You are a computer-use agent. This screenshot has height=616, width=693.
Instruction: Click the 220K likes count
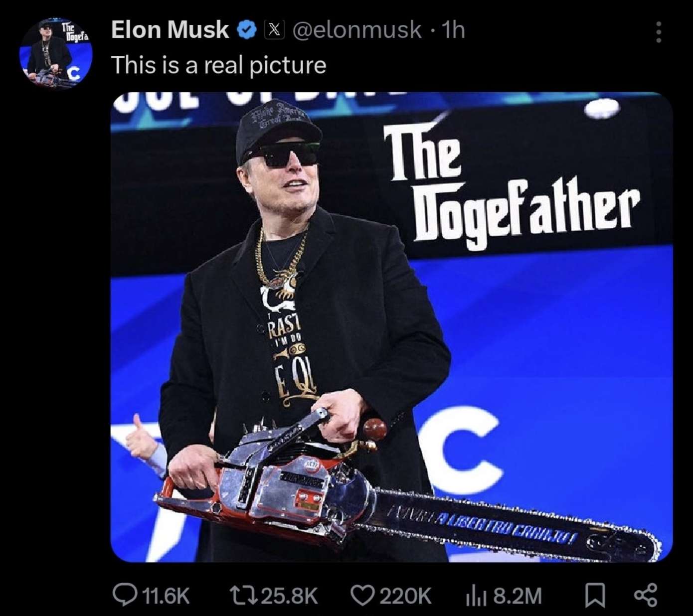(406, 596)
